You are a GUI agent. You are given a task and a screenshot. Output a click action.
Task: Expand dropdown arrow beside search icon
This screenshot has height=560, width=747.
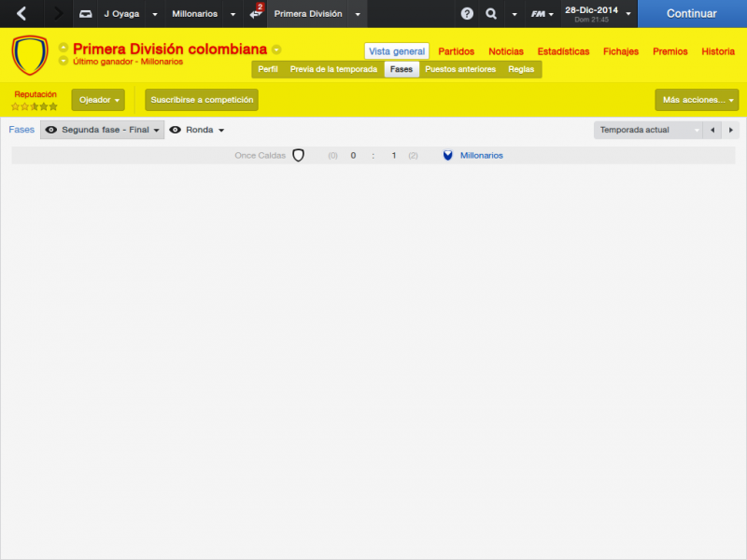click(514, 14)
